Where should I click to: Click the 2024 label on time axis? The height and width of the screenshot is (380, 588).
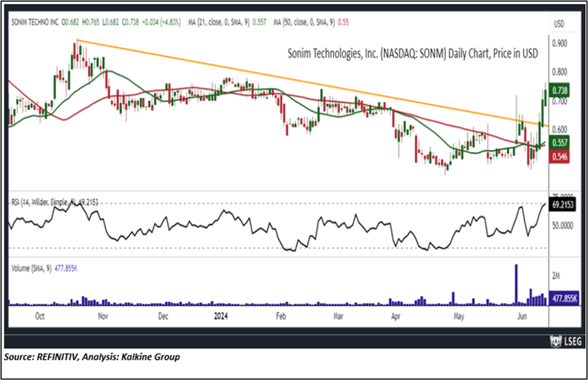tap(221, 316)
